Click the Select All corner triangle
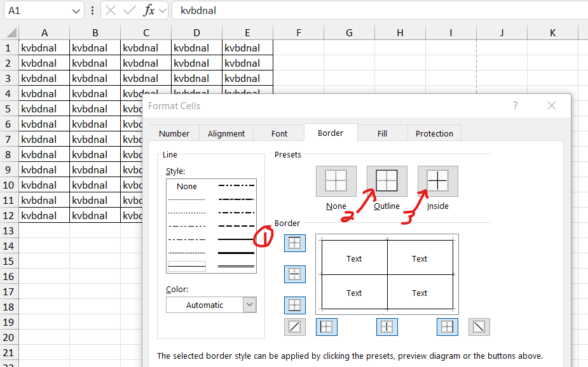The image size is (588, 367). 10,32
